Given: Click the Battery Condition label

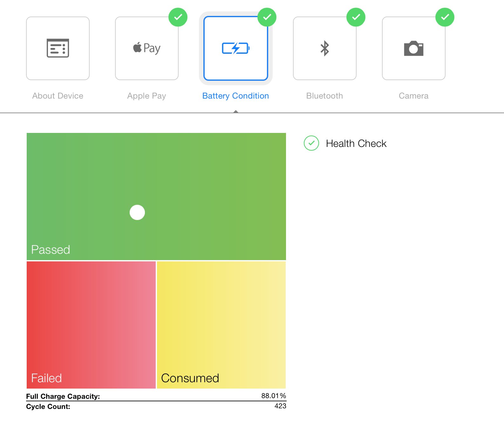Looking at the screenshot, I should pos(235,96).
